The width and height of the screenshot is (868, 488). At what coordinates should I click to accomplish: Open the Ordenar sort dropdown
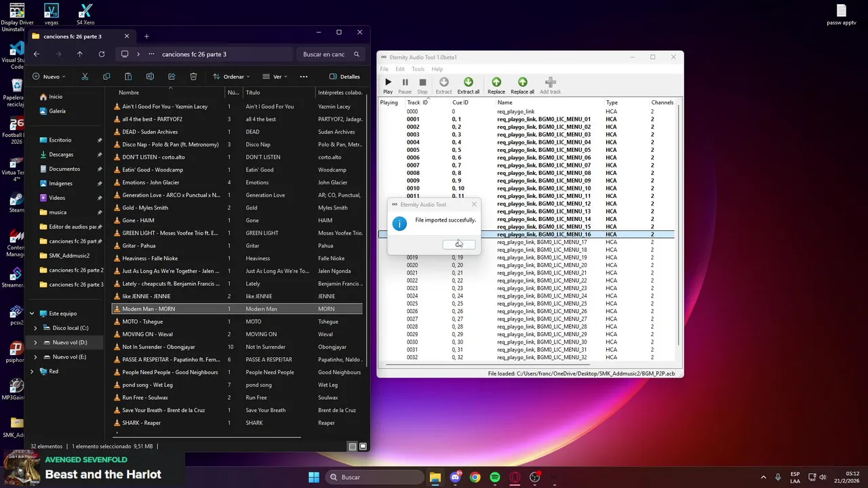(231, 77)
